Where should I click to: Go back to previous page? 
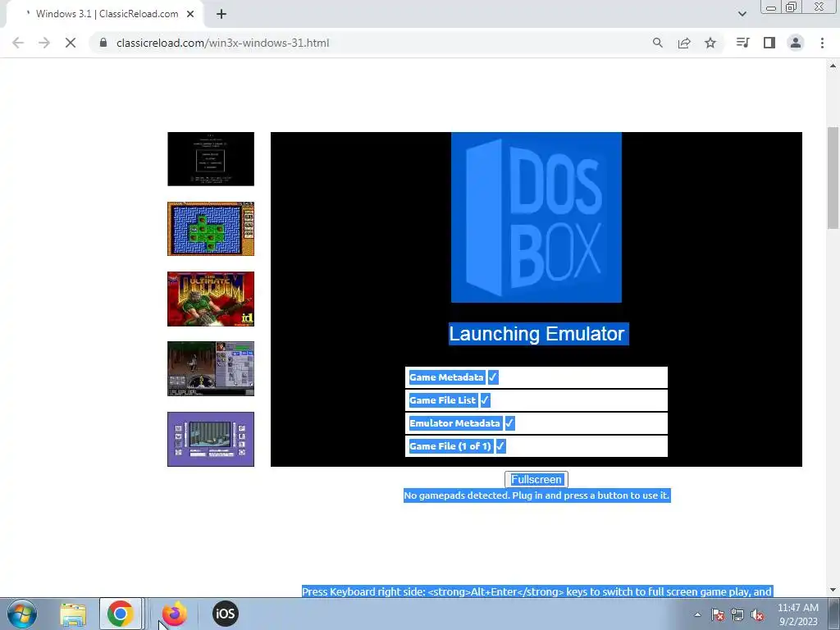[18, 43]
